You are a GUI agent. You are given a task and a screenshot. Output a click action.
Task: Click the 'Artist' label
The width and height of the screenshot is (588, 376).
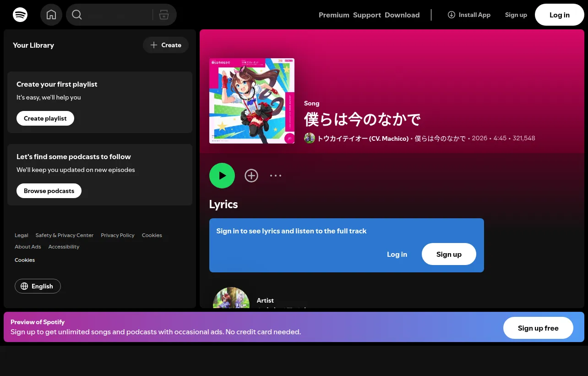pos(265,300)
